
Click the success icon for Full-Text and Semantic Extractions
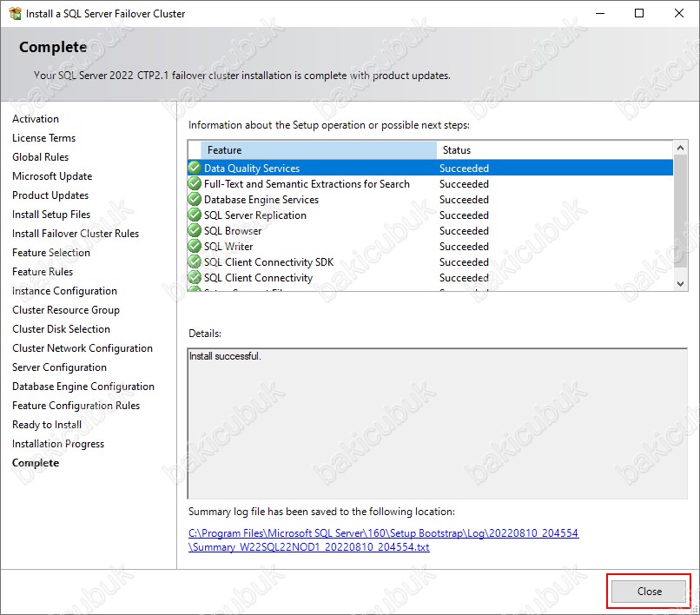(x=195, y=183)
